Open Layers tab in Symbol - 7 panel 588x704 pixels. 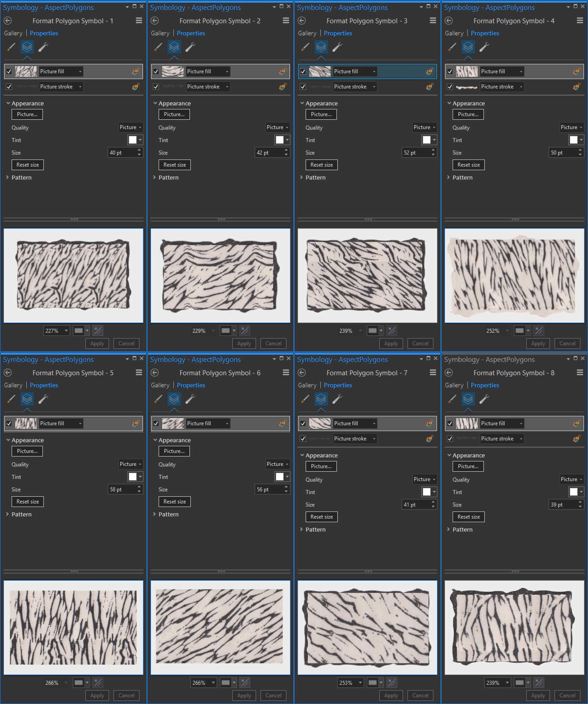click(321, 399)
